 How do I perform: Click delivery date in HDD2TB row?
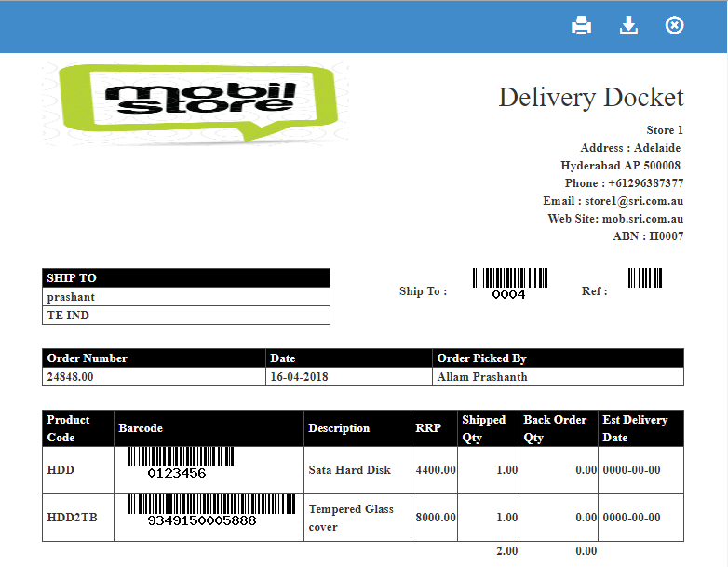[x=631, y=518]
